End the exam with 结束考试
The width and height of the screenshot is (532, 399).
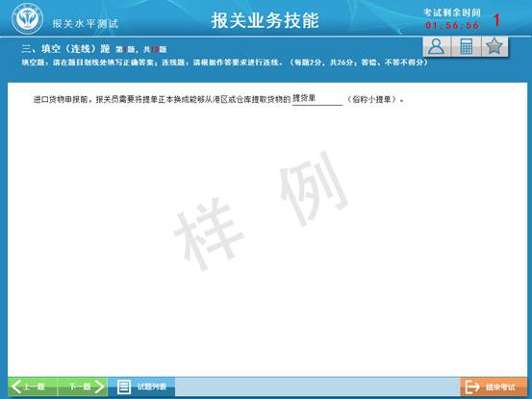pos(494,387)
